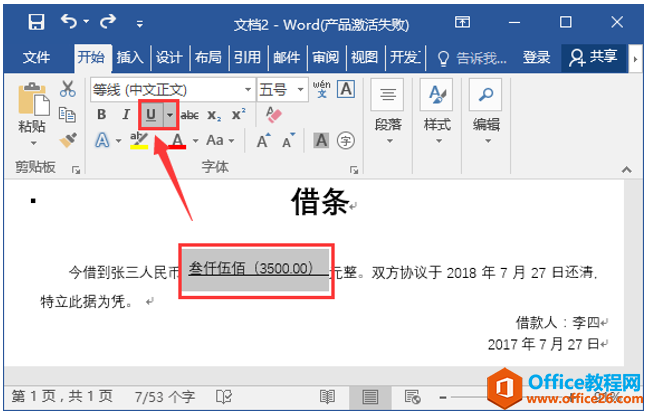Redo the last action
This screenshot has height=416, width=650.
point(108,21)
